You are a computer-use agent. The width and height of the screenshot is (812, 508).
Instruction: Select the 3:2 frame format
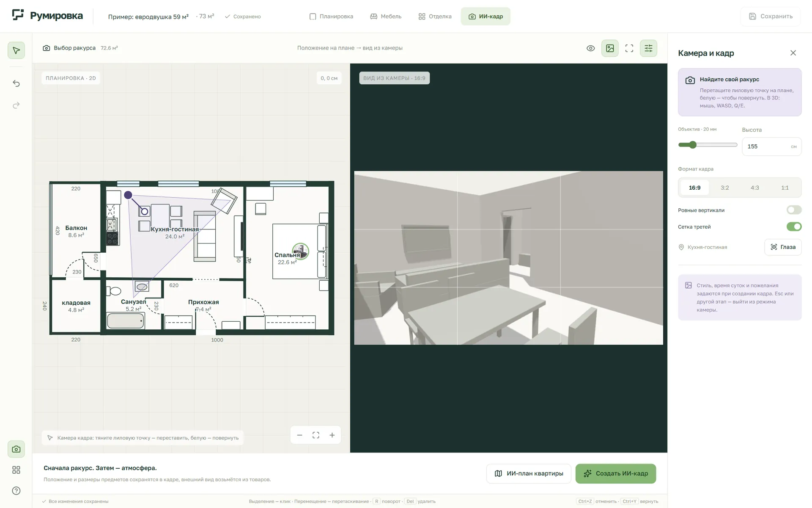click(724, 188)
